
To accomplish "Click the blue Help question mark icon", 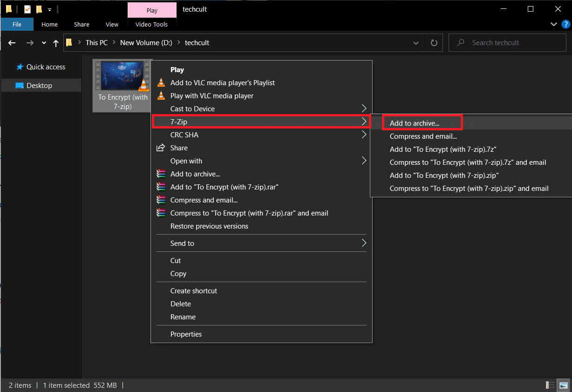I will pyautogui.click(x=566, y=24).
